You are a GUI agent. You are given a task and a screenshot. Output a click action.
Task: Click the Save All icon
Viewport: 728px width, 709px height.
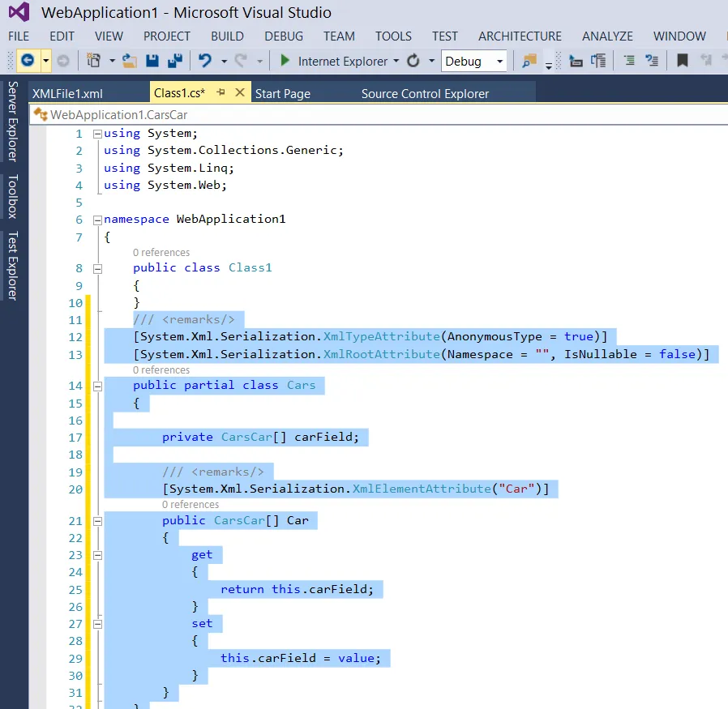(x=174, y=61)
